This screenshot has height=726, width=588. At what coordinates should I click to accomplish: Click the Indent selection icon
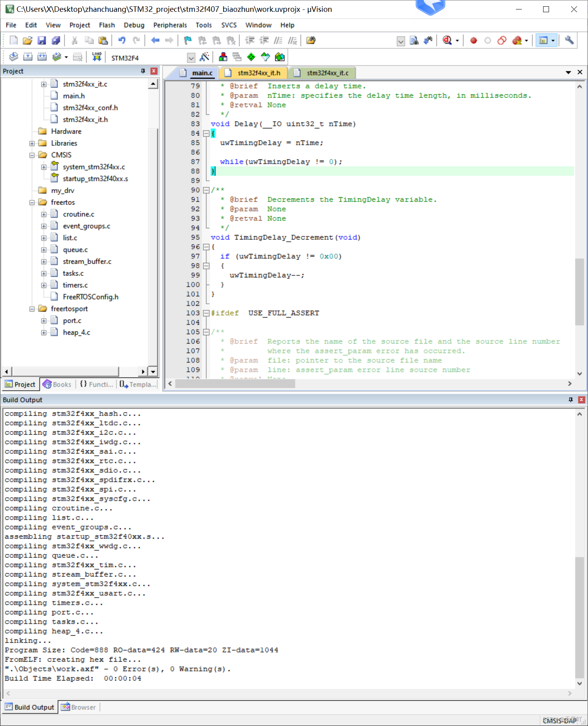[250, 40]
